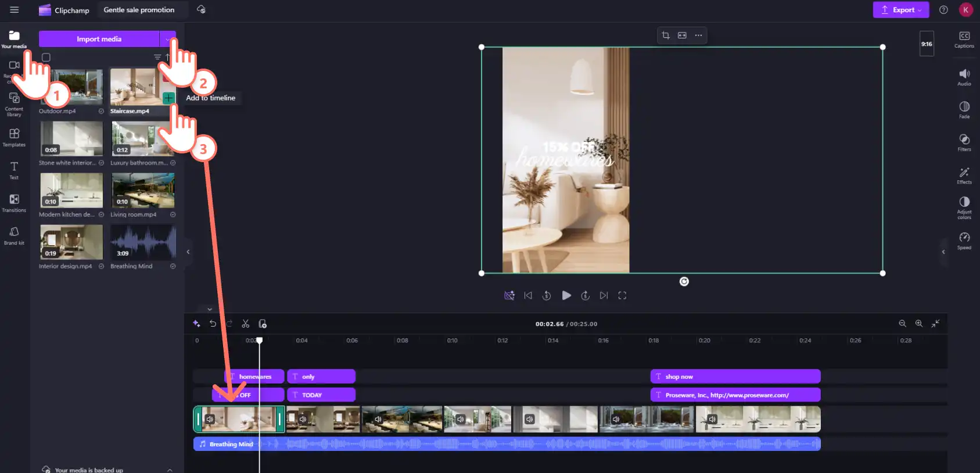Image resolution: width=980 pixels, height=473 pixels.
Task: Open the hamburger main menu
Action: tap(15, 10)
